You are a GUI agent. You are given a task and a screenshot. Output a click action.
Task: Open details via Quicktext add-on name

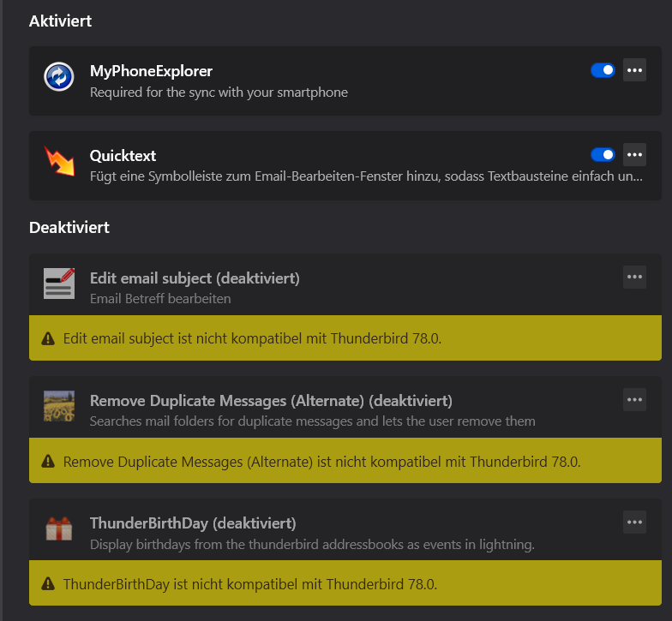[x=123, y=156]
